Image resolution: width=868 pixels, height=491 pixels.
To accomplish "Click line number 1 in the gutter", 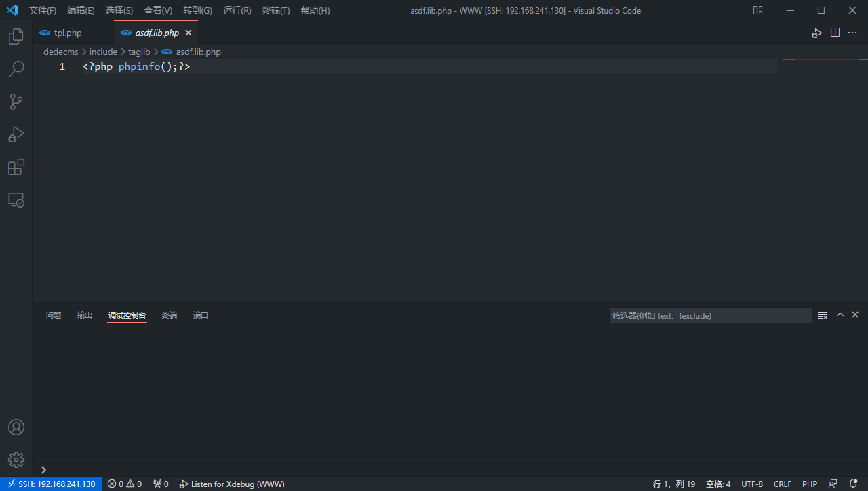I will 62,66.
